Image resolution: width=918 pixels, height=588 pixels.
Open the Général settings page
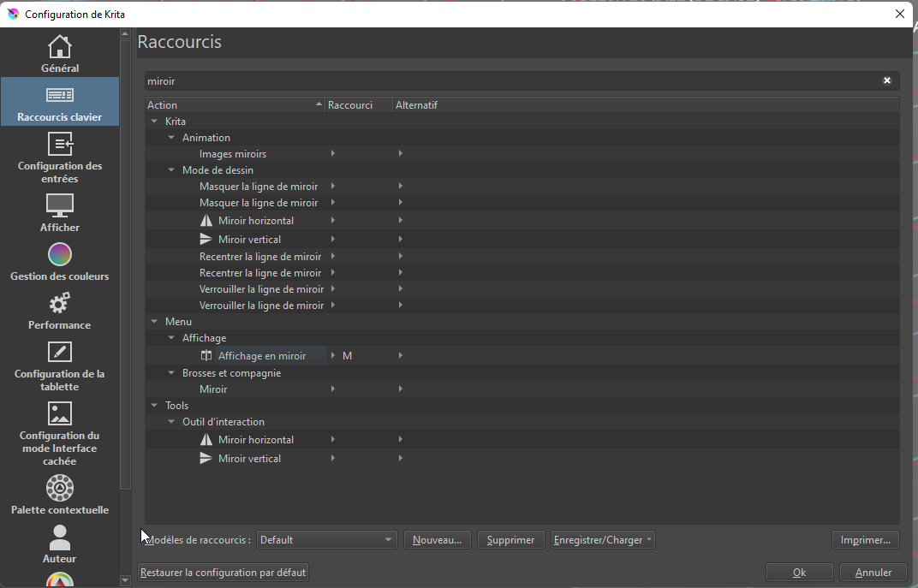(x=60, y=53)
